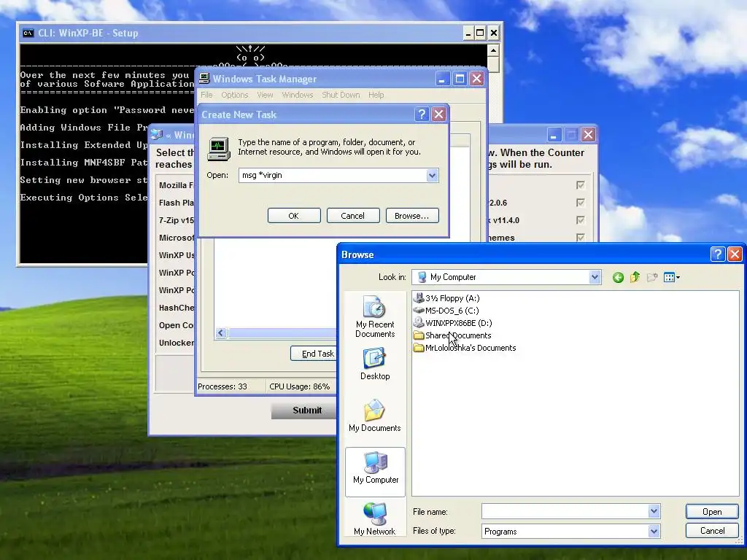Click the scroll-up arrow in CLI window
This screenshot has width=747, height=560.
point(494,50)
